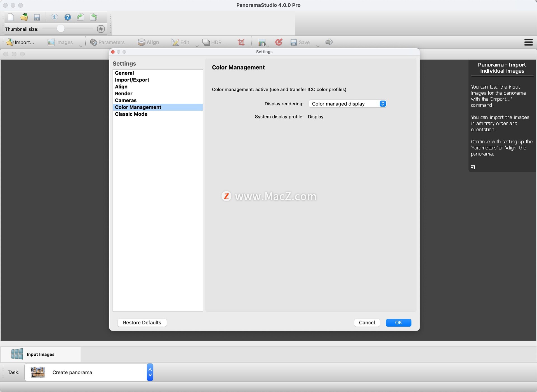Click the Import... toolbar button
Image resolution: width=537 pixels, height=392 pixels.
[x=20, y=42]
